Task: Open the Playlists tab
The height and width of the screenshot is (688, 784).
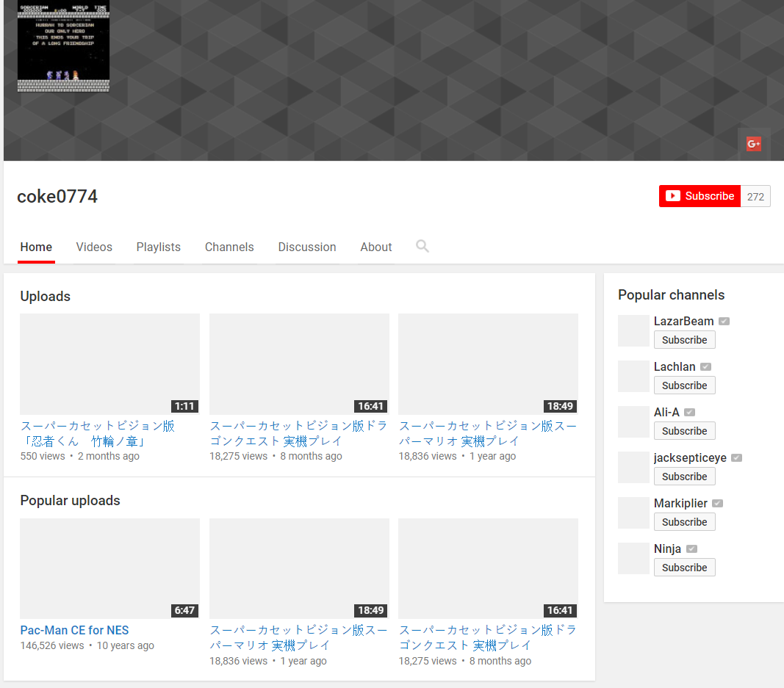Action: (x=158, y=247)
